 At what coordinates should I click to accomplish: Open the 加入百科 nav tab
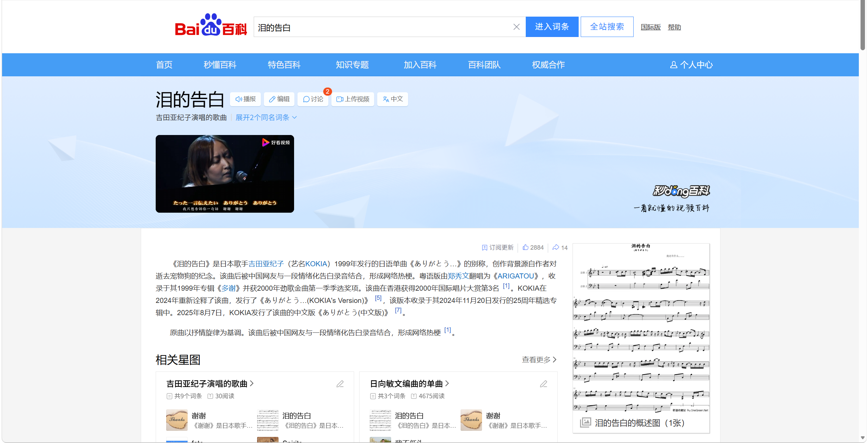(420, 65)
